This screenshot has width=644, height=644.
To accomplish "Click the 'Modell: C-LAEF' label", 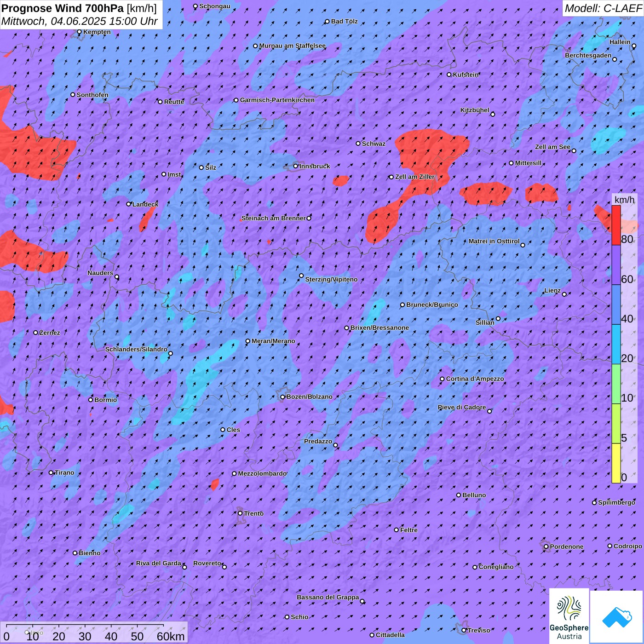I will coord(603,8).
